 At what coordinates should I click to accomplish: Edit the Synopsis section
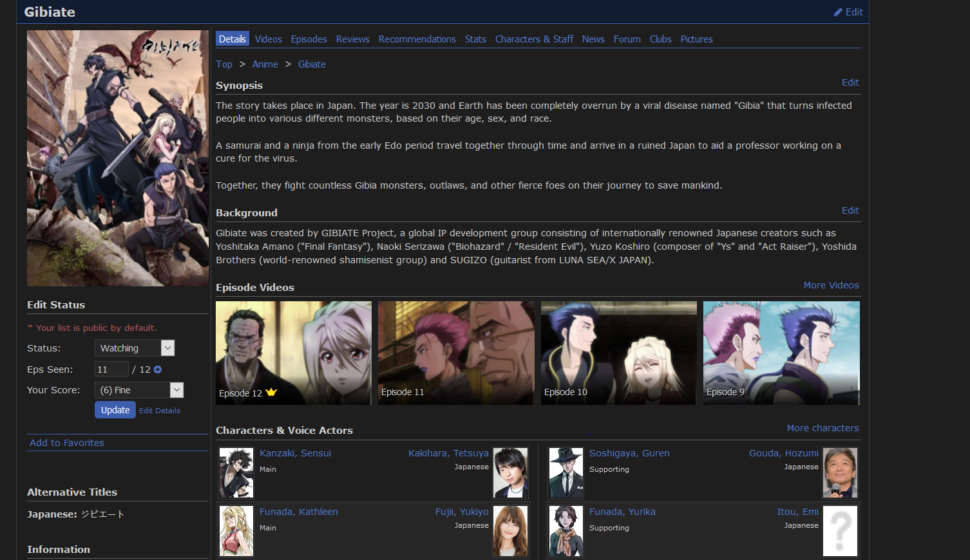(850, 82)
